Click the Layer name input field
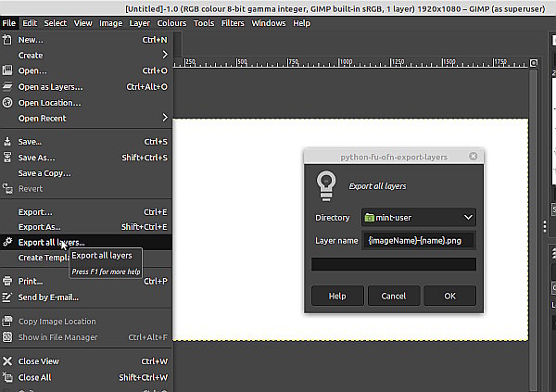Viewport: 556px width, 392px height. click(419, 241)
